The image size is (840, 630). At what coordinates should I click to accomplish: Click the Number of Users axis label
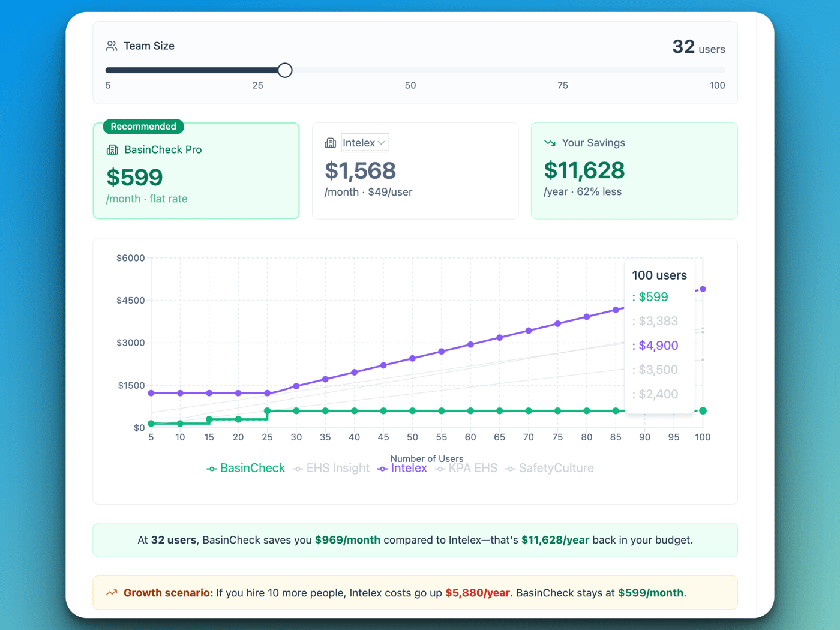point(427,458)
